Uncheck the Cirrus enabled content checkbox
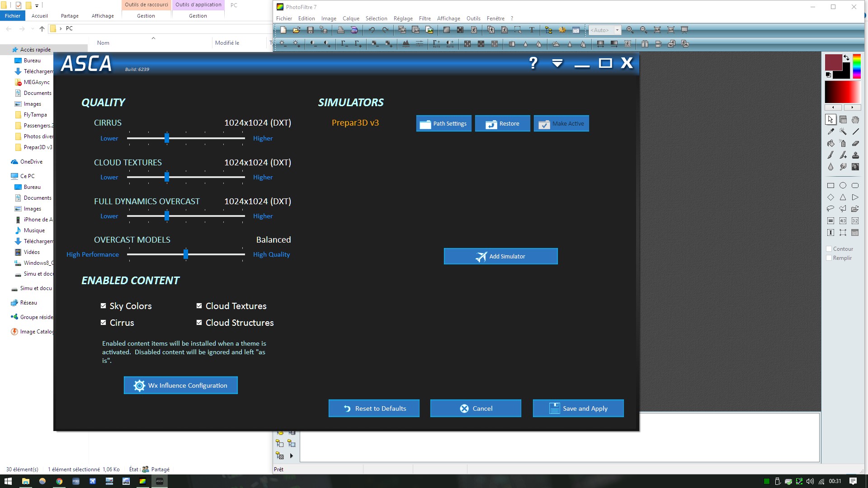 click(x=103, y=322)
